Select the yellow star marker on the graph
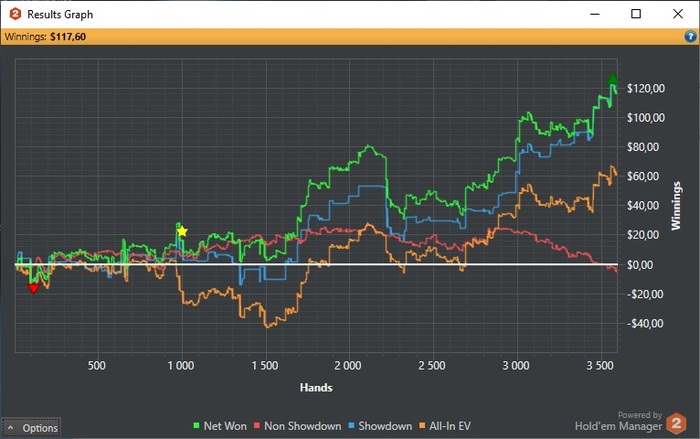 [182, 231]
